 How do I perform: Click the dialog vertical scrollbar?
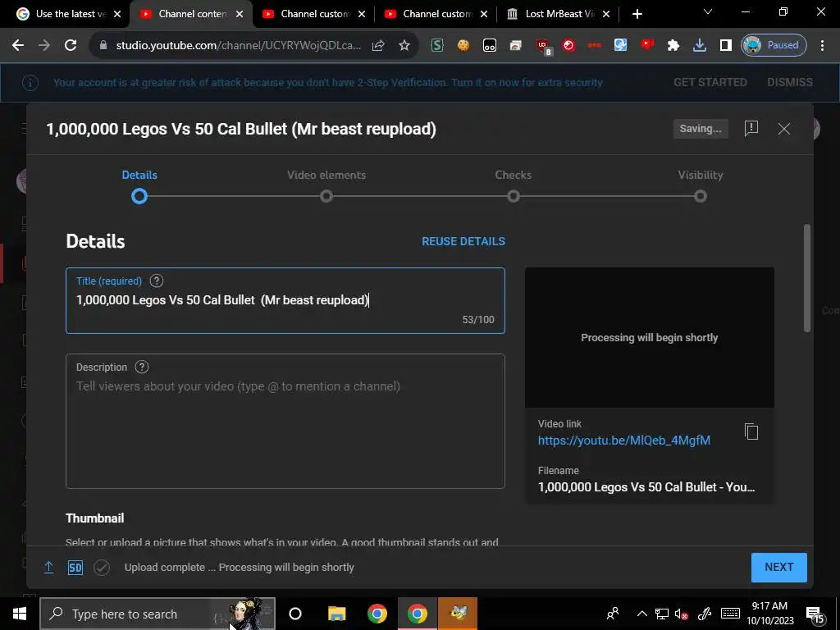(807, 278)
